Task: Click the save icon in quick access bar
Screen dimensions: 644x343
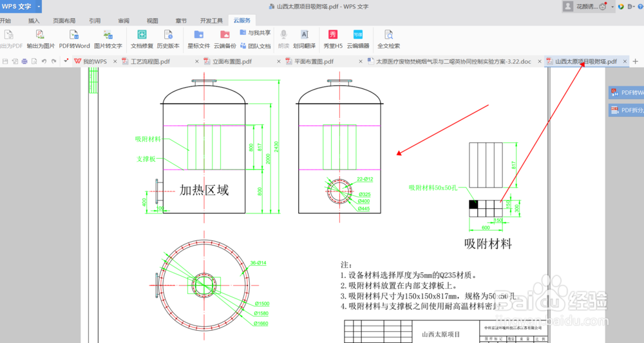Action: coord(5,61)
